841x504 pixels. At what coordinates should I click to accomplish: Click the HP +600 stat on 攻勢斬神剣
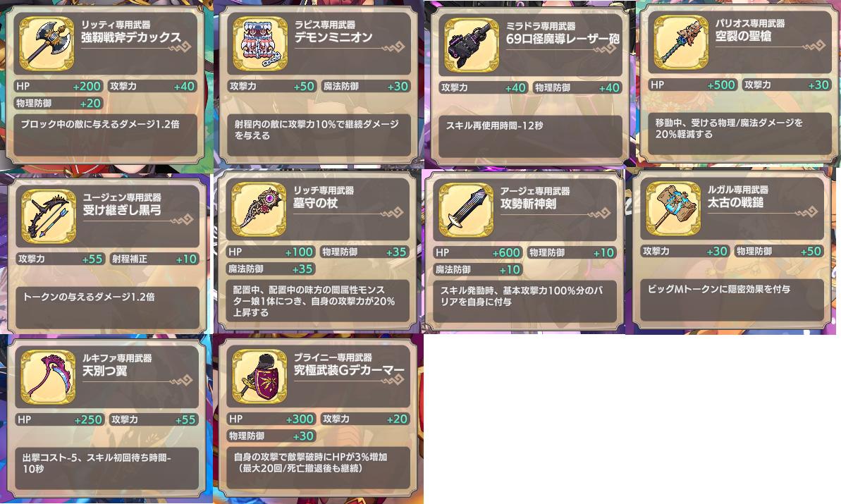coord(477,252)
